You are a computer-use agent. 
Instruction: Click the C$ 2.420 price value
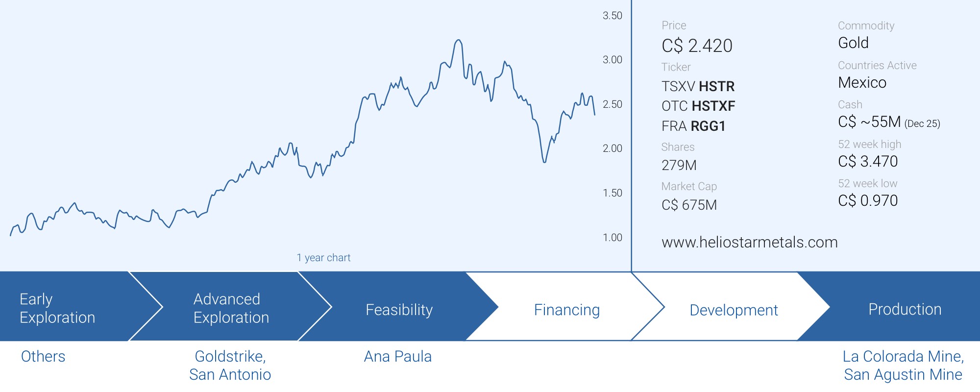point(697,46)
